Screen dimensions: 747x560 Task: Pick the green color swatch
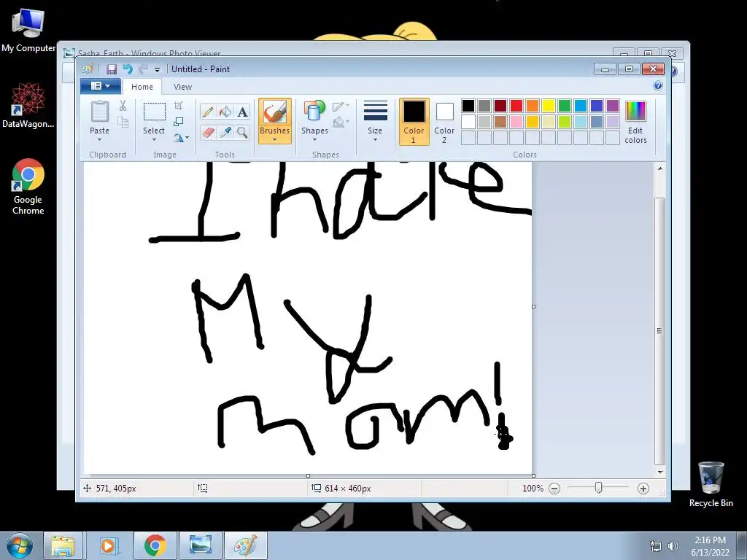[x=564, y=106]
